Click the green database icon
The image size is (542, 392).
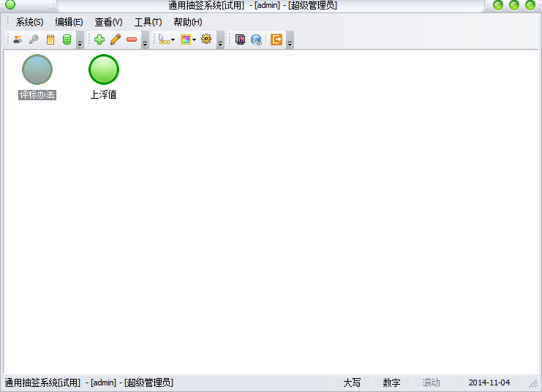point(67,39)
